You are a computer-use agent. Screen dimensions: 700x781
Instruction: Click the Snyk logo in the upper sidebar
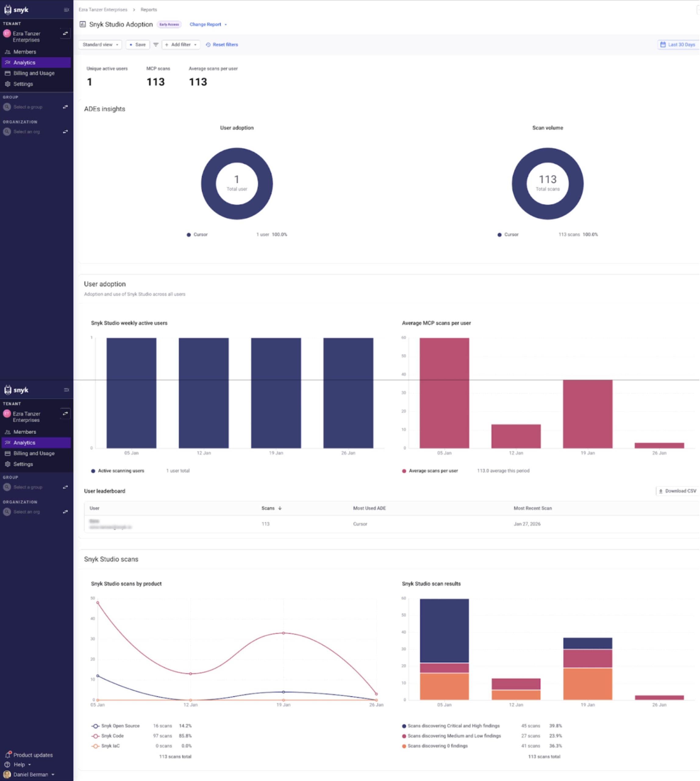[x=16, y=10]
